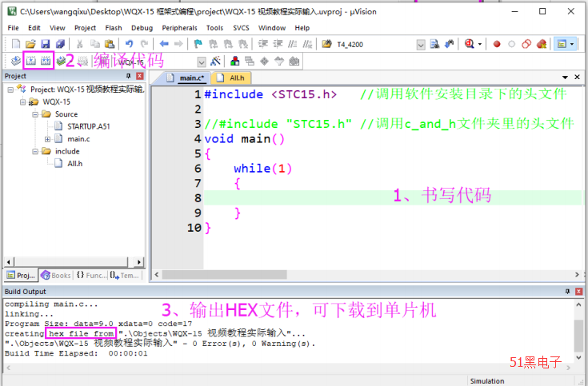Disable all breakpoints with the crossed circles icon
588x386 pixels.
pos(526,44)
